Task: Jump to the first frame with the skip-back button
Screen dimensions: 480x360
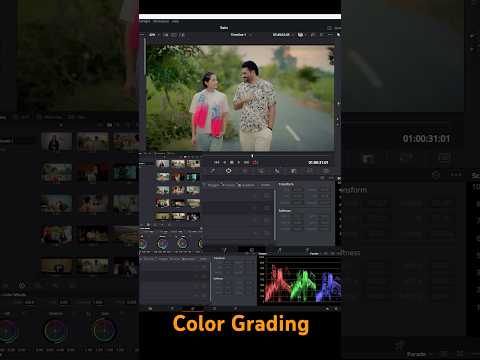Action: (217, 162)
